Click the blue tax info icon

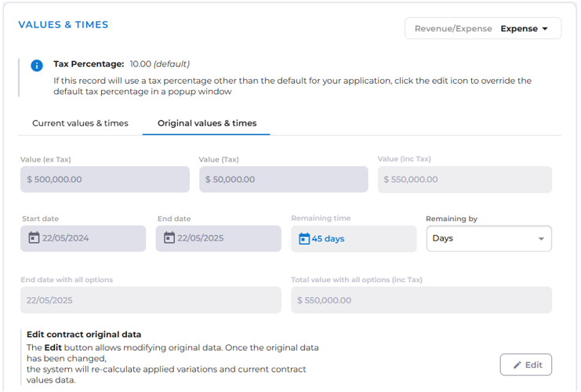coord(37,65)
